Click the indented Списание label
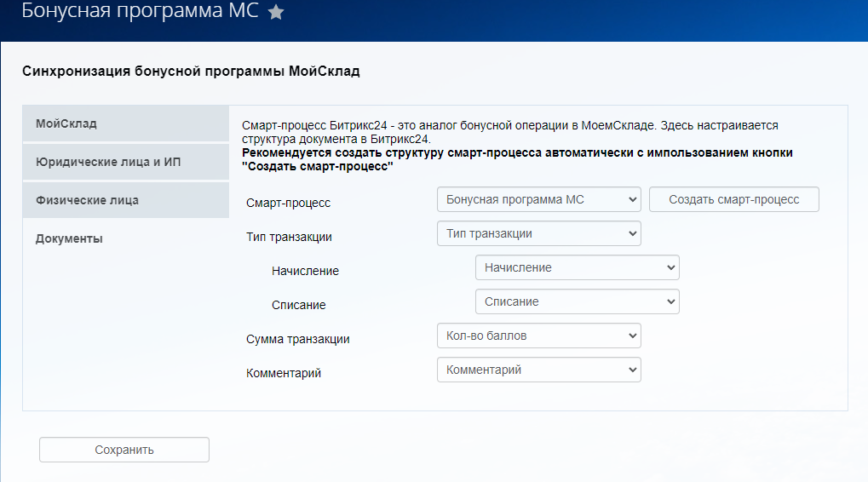The image size is (868, 482). [298, 305]
